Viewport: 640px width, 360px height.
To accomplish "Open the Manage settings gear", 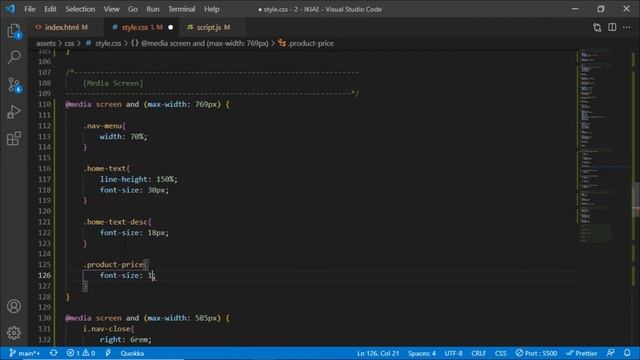I will click(x=14, y=333).
